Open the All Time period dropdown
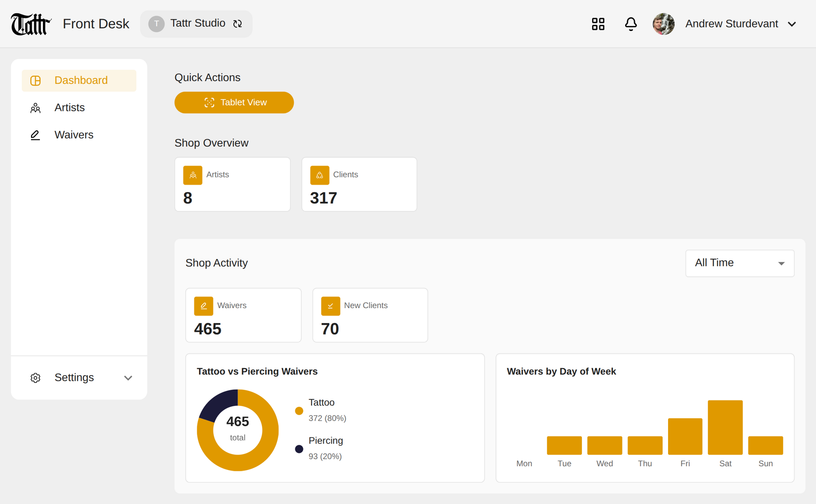This screenshot has width=816, height=504. (x=739, y=263)
